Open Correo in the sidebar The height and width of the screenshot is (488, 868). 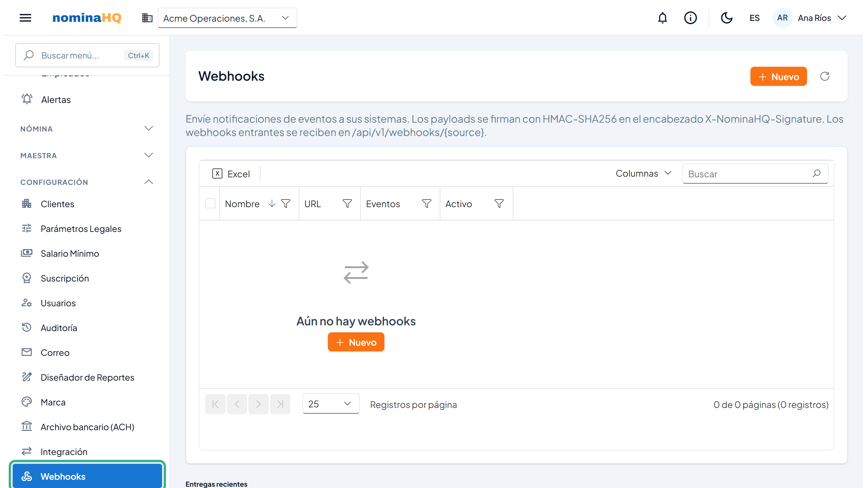pyautogui.click(x=87, y=353)
